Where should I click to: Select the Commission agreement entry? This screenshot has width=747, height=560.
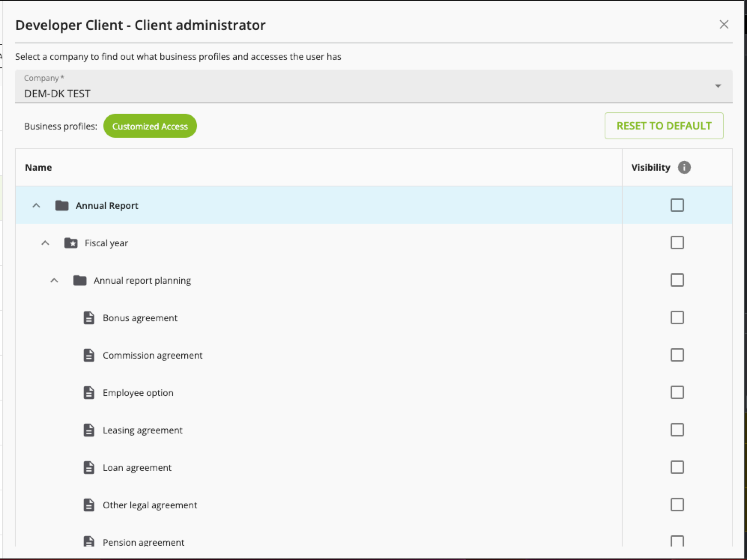point(152,356)
